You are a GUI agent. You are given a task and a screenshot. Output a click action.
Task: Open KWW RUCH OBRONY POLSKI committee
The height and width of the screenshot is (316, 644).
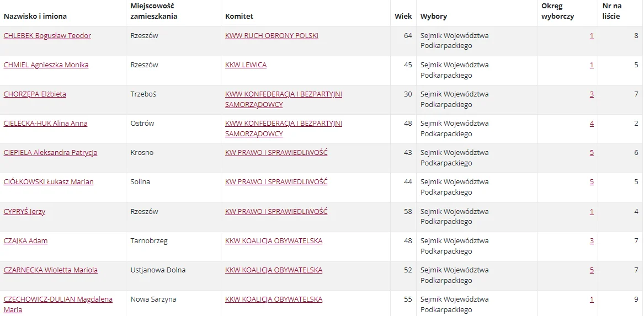pyautogui.click(x=272, y=36)
